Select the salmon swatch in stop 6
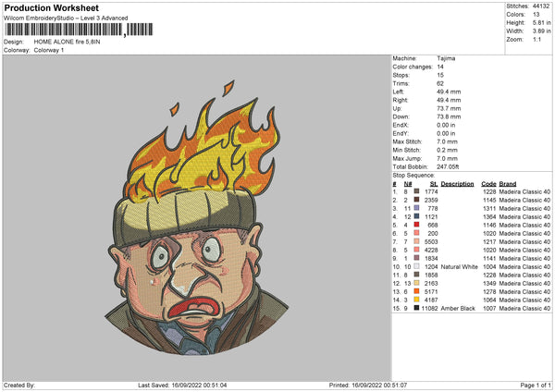The image size is (555, 392). pos(416,233)
